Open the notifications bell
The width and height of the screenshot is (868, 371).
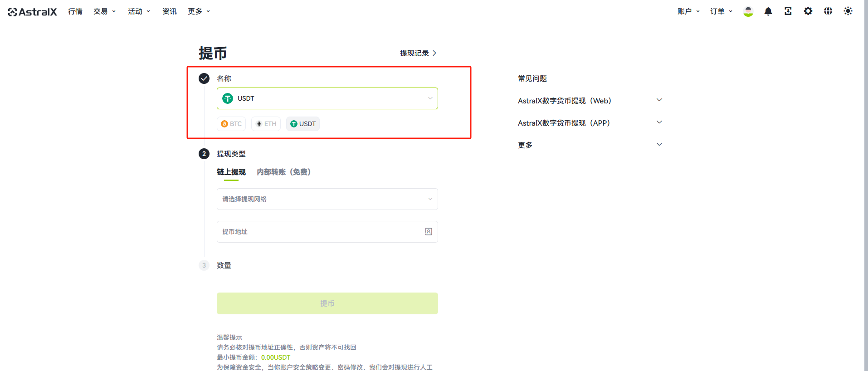click(x=768, y=11)
